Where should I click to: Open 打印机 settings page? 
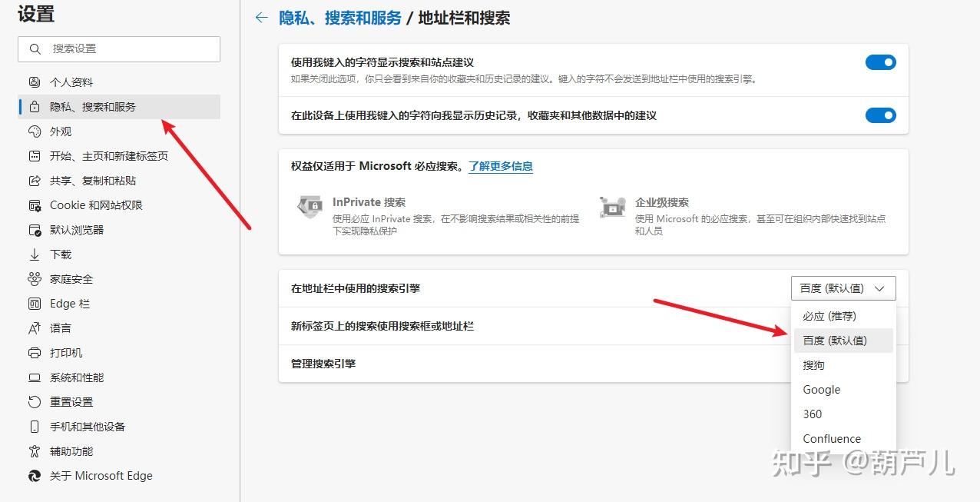pos(119,353)
